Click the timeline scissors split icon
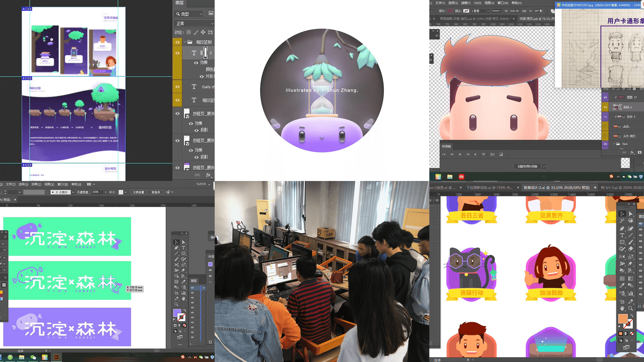This screenshot has width=644, height=362. tap(492, 155)
